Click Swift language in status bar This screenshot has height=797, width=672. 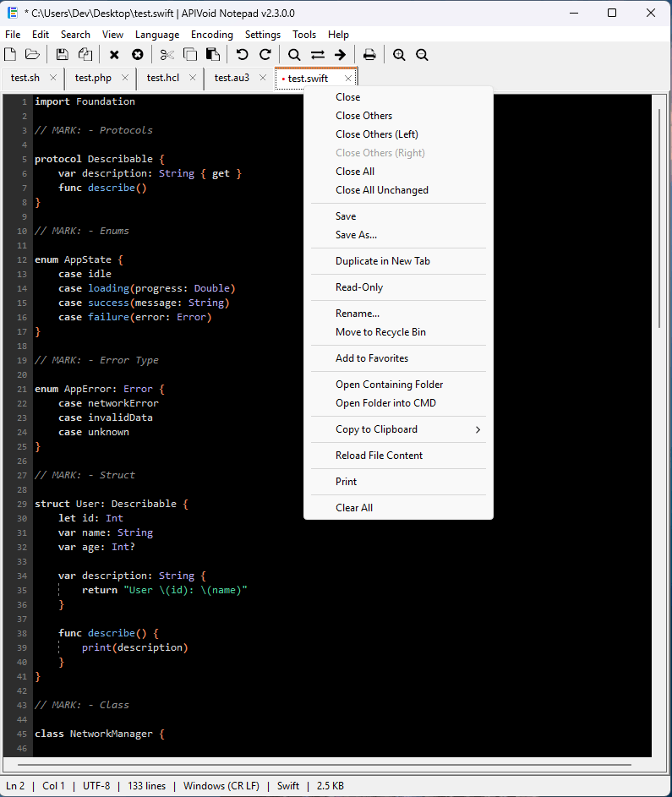pyautogui.click(x=287, y=786)
